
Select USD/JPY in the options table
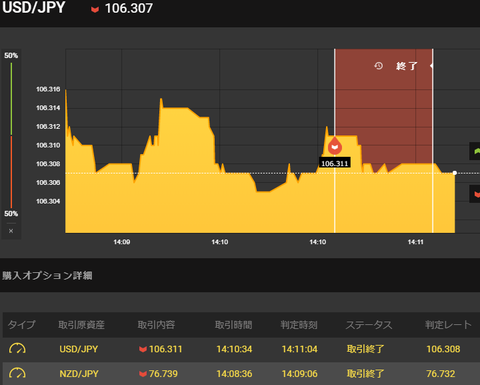79,349
